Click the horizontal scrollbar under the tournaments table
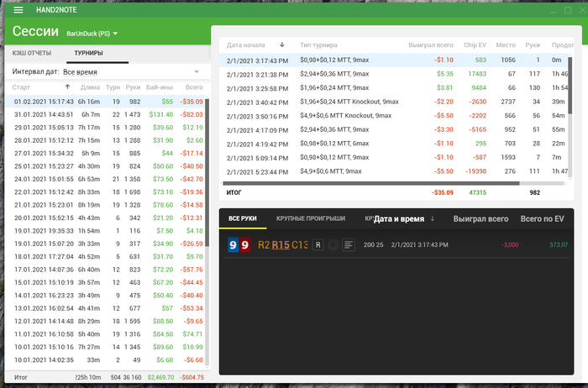The image size is (588, 388). pos(371,183)
